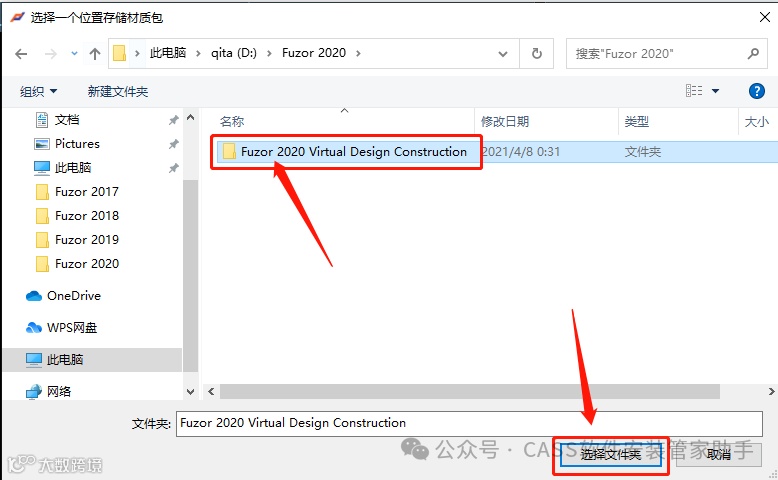Go back with the left arrow
Image resolution: width=778 pixels, height=480 pixels.
[21, 53]
